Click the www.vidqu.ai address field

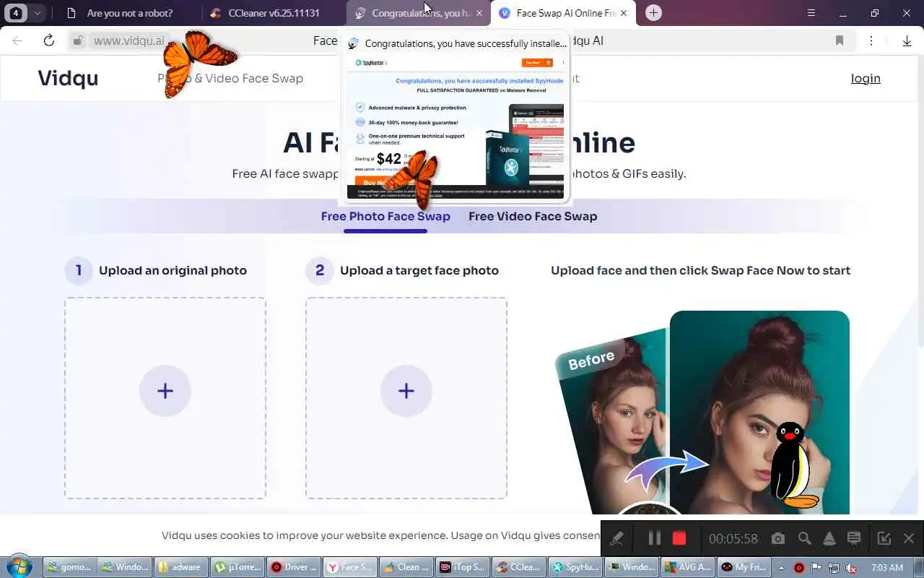[130, 41]
